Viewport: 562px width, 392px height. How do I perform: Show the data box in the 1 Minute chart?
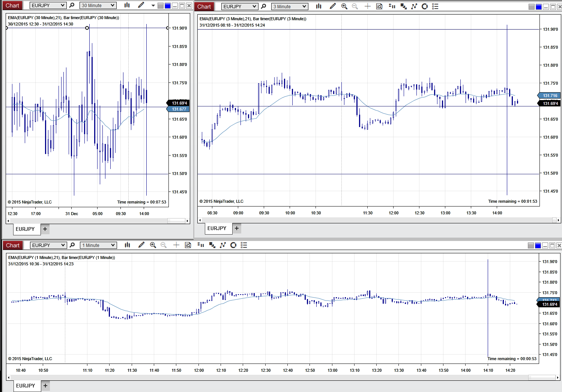tap(188, 245)
